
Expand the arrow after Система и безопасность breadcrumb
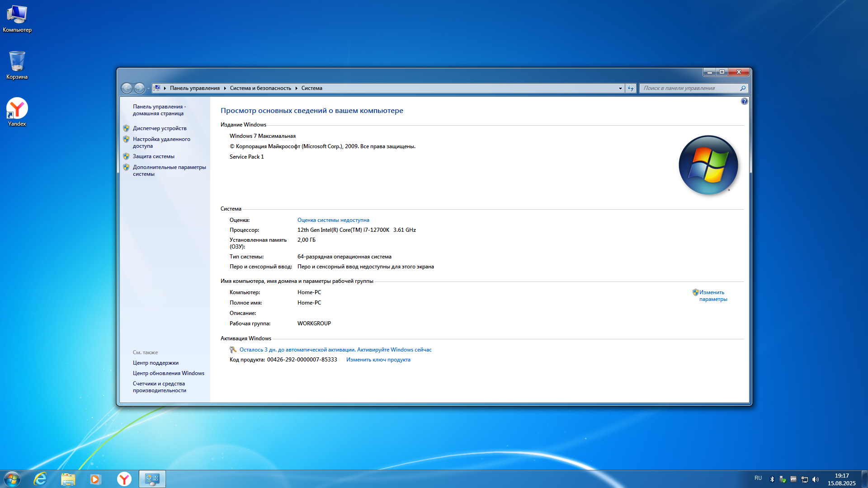(297, 88)
